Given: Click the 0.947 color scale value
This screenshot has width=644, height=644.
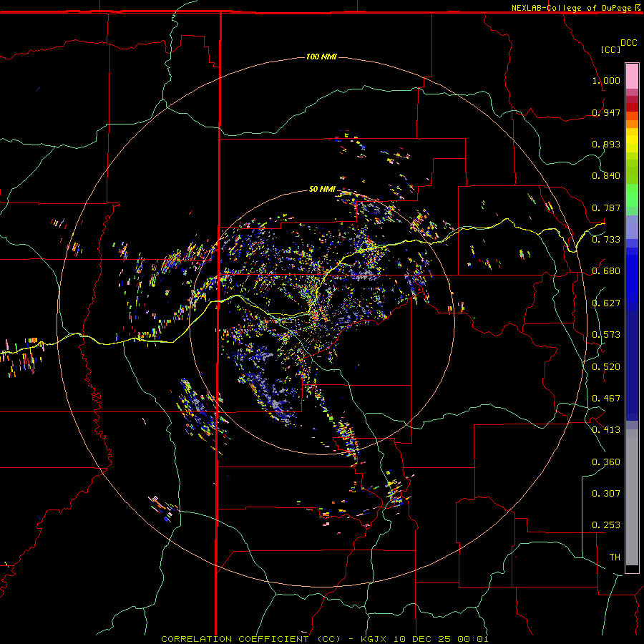Looking at the screenshot, I should coord(606,112).
